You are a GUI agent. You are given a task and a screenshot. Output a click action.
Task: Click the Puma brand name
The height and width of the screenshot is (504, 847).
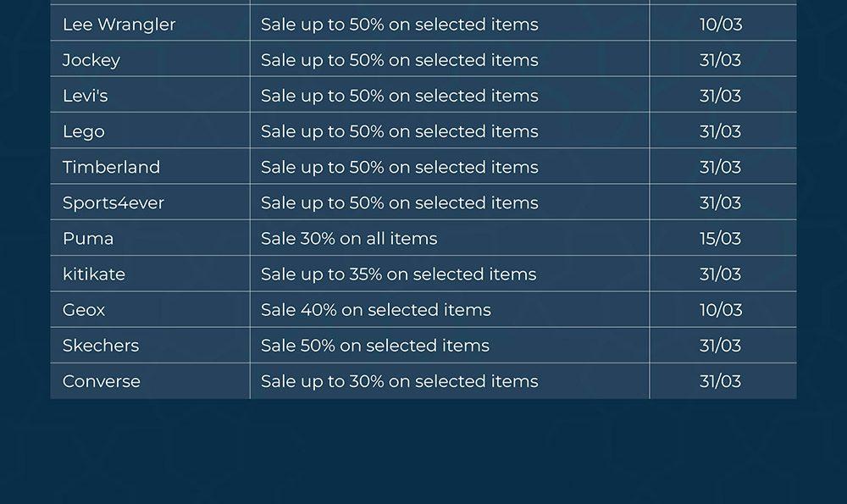coord(88,238)
